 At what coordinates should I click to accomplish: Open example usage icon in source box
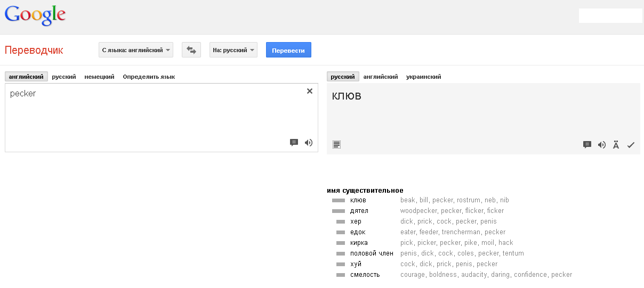coord(294,142)
